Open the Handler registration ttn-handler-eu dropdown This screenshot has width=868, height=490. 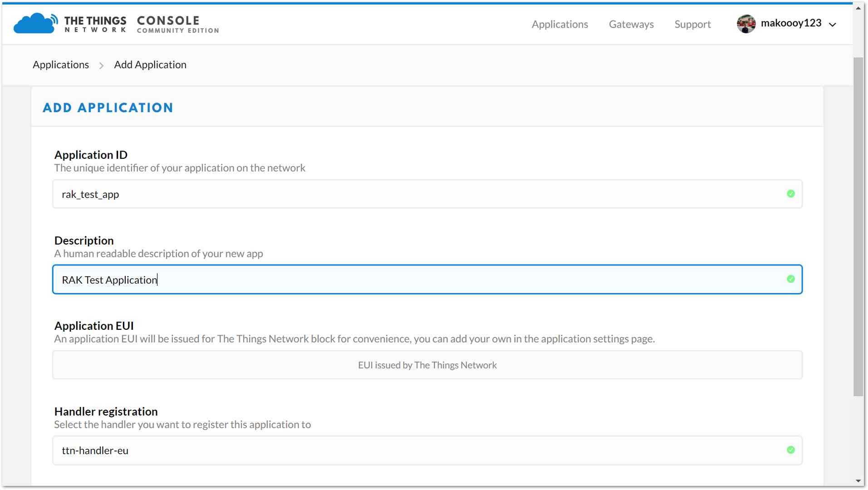coord(427,451)
